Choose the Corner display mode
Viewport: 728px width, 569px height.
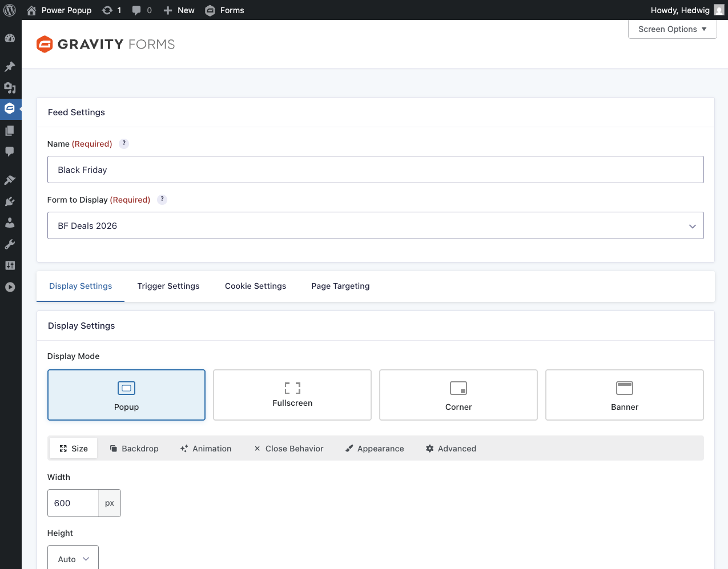pyautogui.click(x=458, y=395)
